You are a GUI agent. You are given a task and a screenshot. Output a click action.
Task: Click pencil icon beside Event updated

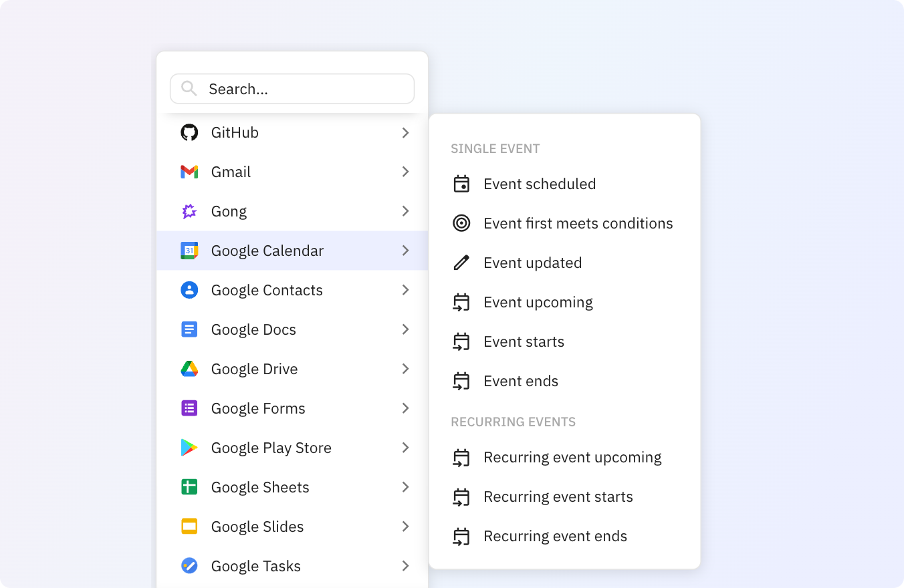coord(461,263)
